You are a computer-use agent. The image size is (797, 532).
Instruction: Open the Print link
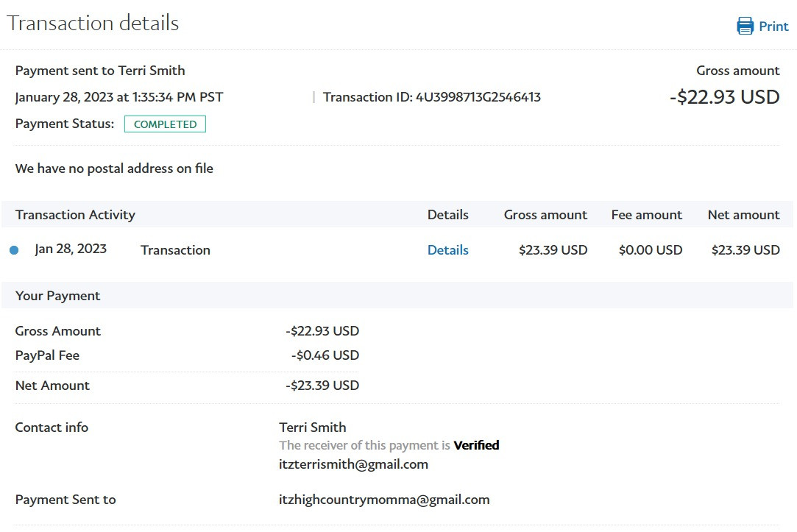tap(773, 26)
